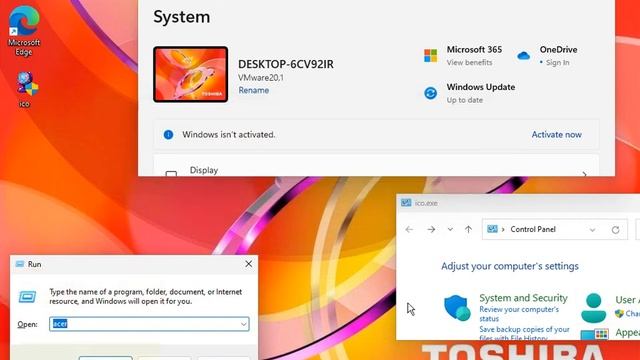Click the Run dialog title bar icon
This screenshot has height=360, width=640.
(20, 264)
